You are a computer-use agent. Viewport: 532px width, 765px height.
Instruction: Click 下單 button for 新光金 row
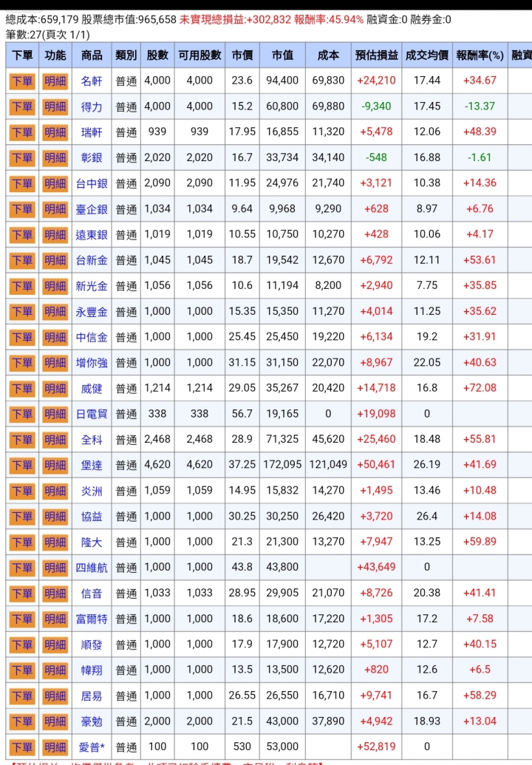coord(22,286)
